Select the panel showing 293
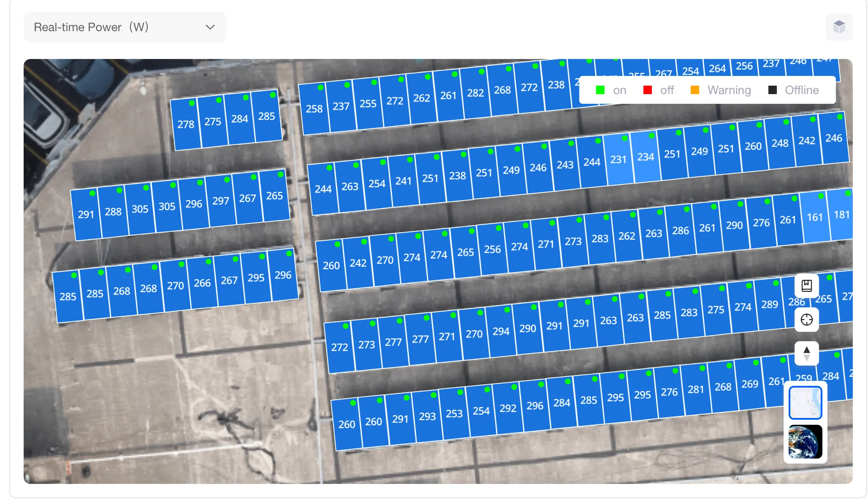This screenshot has height=499, width=868. click(x=427, y=416)
